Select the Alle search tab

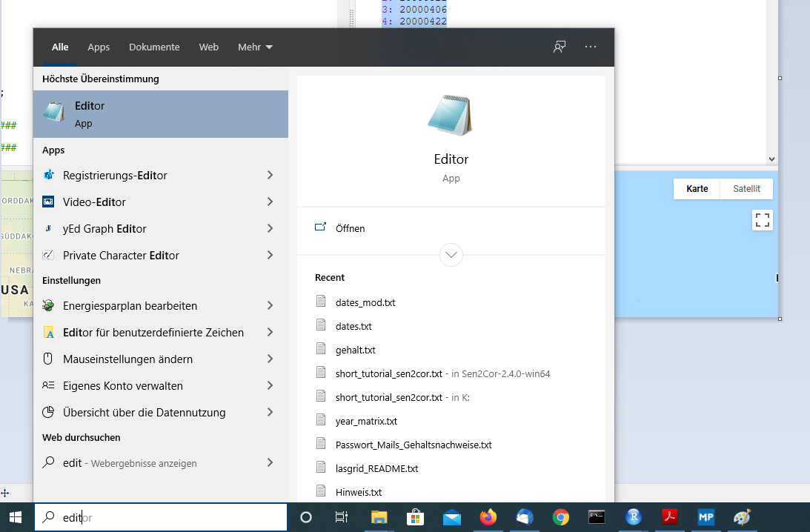point(60,47)
